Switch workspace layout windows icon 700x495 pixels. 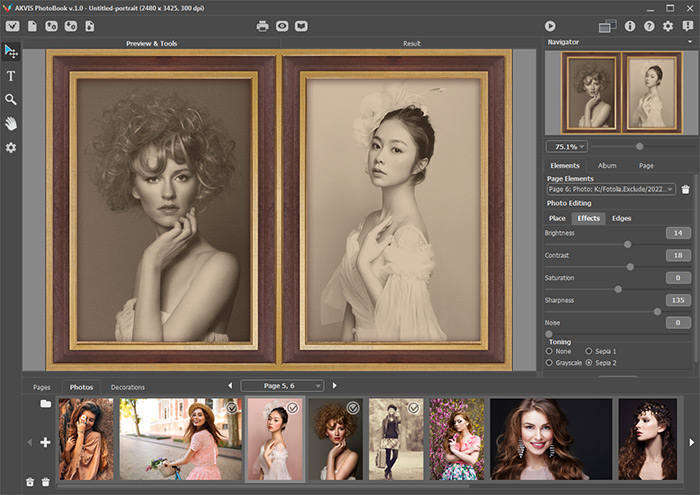tap(607, 26)
